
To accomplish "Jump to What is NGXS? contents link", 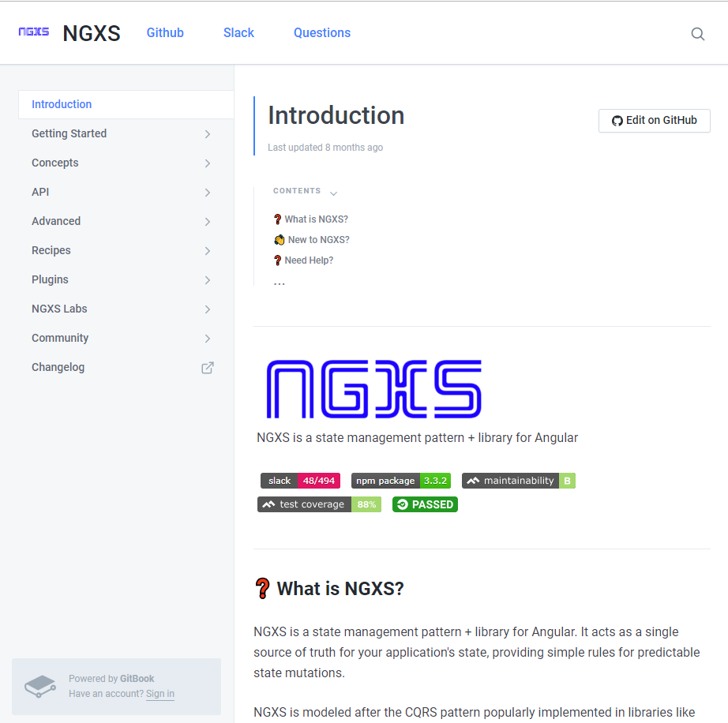I will pos(310,219).
